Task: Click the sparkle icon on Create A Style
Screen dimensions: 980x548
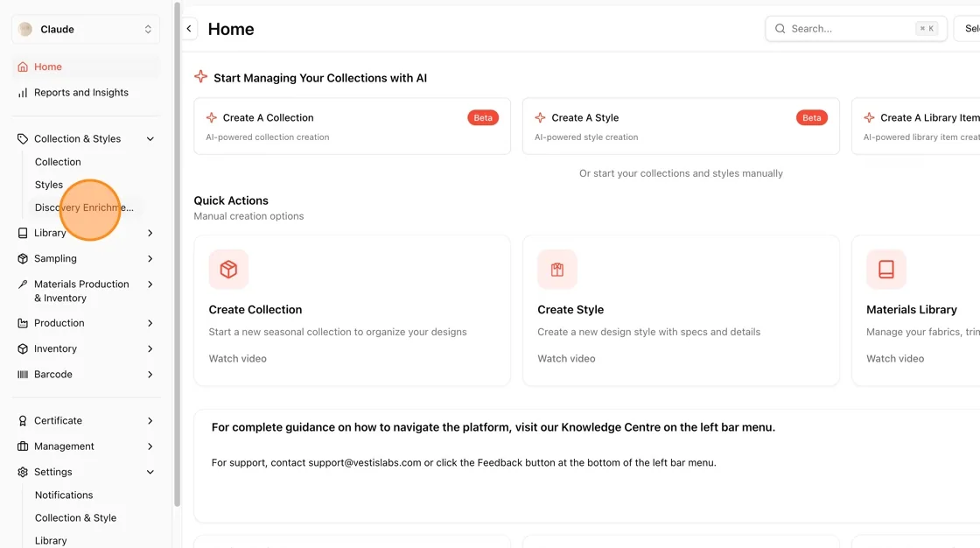Action: click(541, 117)
